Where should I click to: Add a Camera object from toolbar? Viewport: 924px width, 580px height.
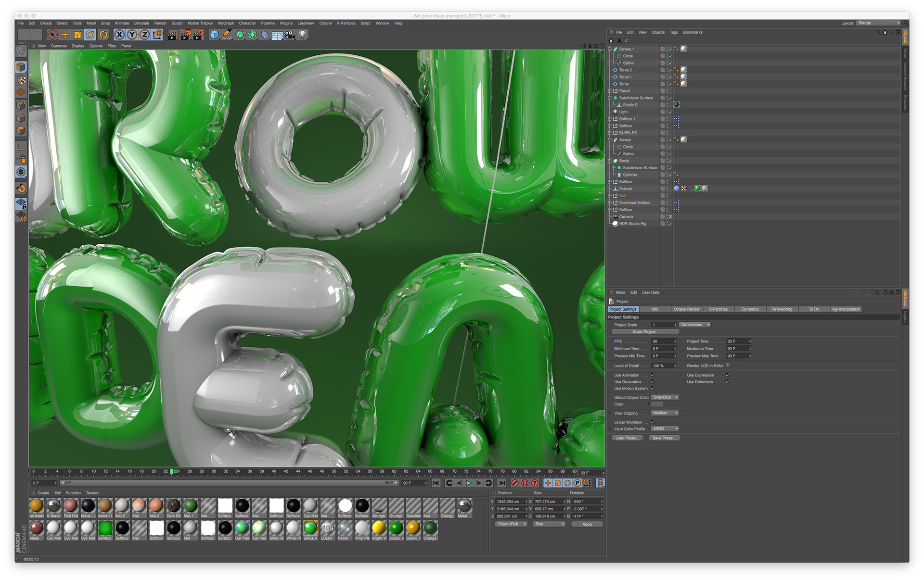coord(290,35)
